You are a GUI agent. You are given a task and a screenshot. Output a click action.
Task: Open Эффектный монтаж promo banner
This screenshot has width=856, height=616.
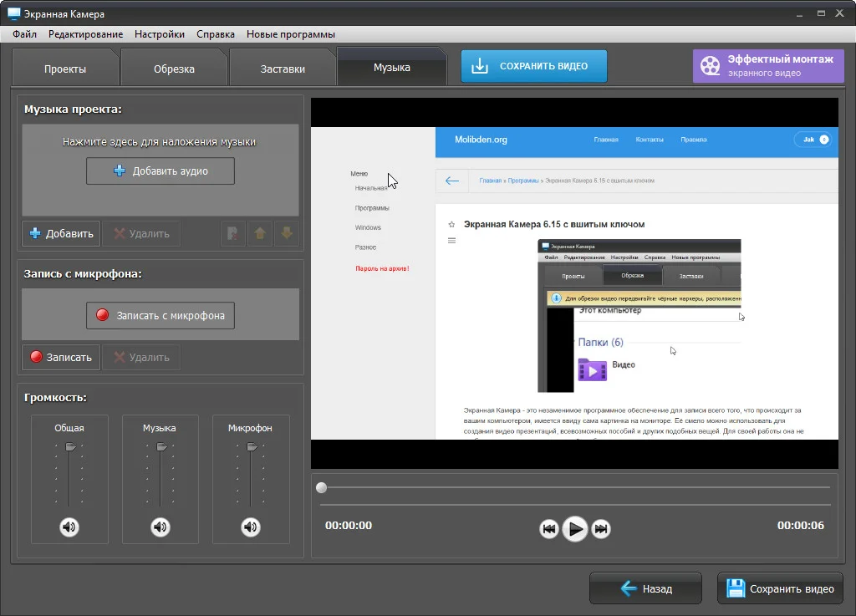(767, 66)
